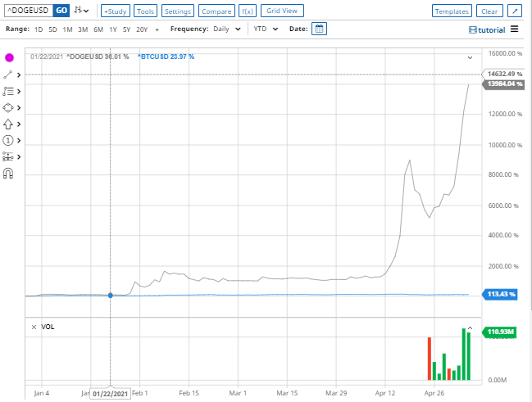Open the Compare menu
Viewport: 532px width, 402px height.
click(x=216, y=11)
